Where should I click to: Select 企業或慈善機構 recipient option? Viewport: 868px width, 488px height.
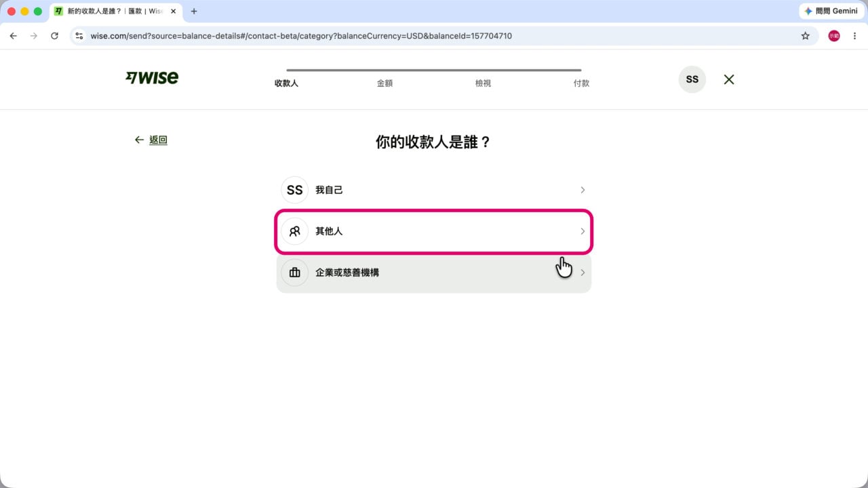pos(434,272)
